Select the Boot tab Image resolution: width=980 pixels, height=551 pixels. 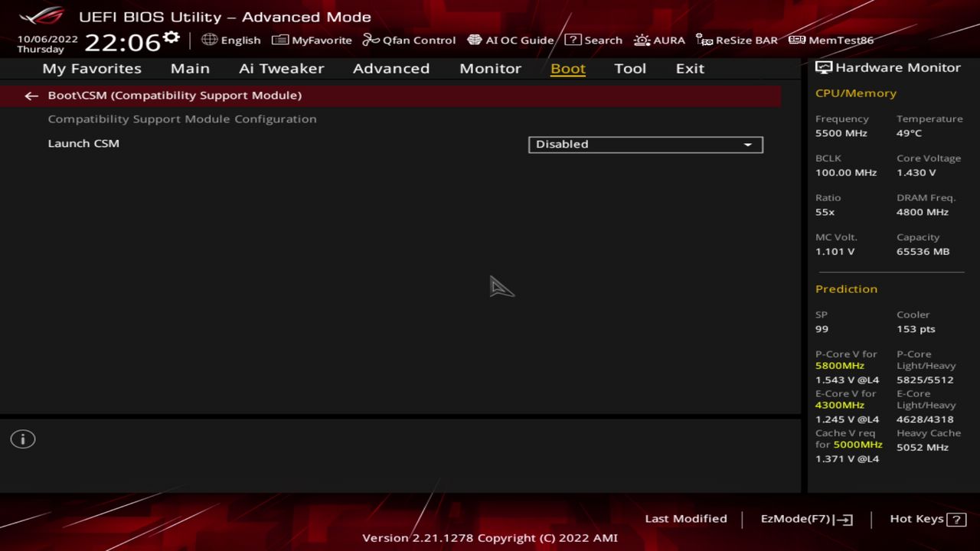[568, 68]
